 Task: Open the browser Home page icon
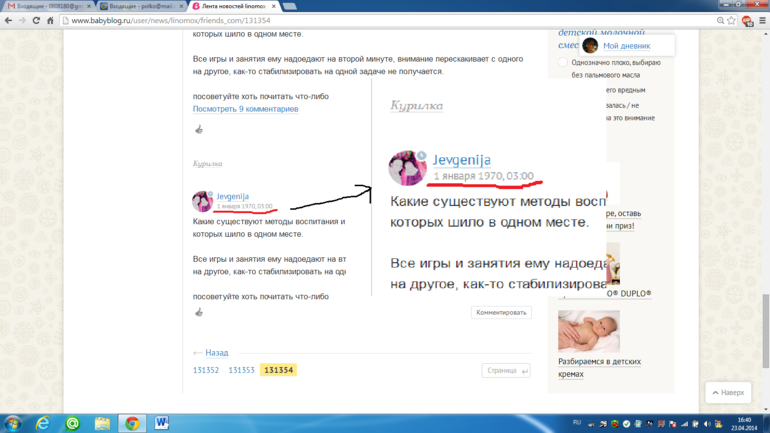click(x=50, y=20)
